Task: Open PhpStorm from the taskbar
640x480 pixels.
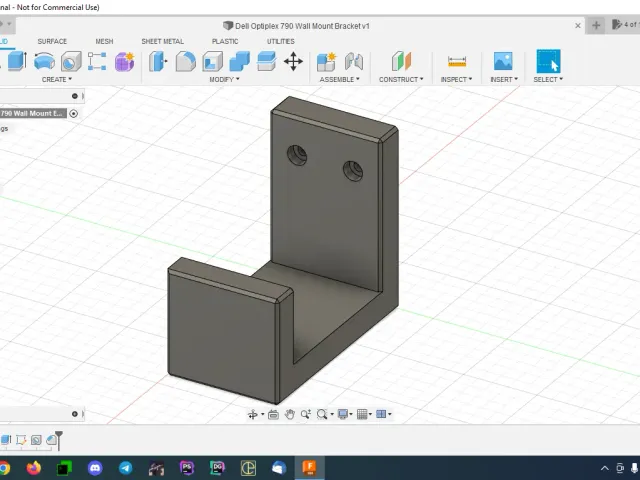Action: pos(187,468)
